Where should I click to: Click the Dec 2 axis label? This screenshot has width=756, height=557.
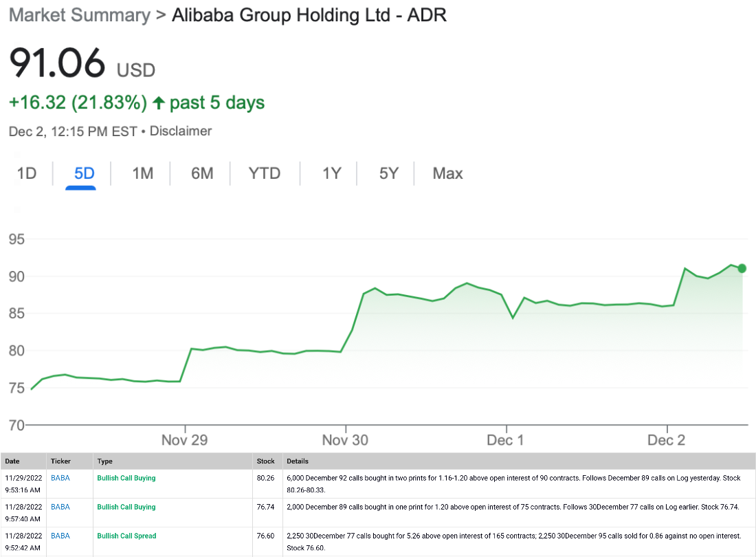(667, 440)
